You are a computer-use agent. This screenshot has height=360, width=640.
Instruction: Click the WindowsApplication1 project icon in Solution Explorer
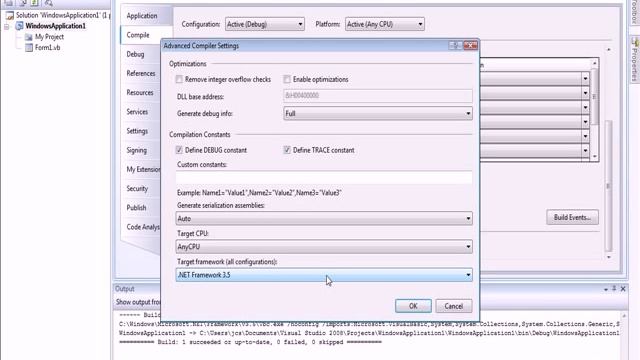tap(19, 26)
